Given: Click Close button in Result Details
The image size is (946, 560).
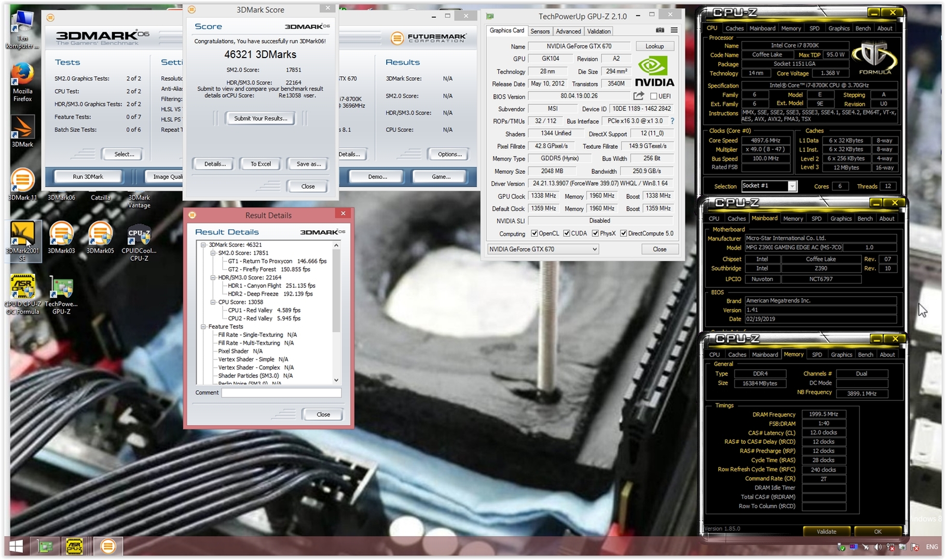Looking at the screenshot, I should (x=323, y=414).
